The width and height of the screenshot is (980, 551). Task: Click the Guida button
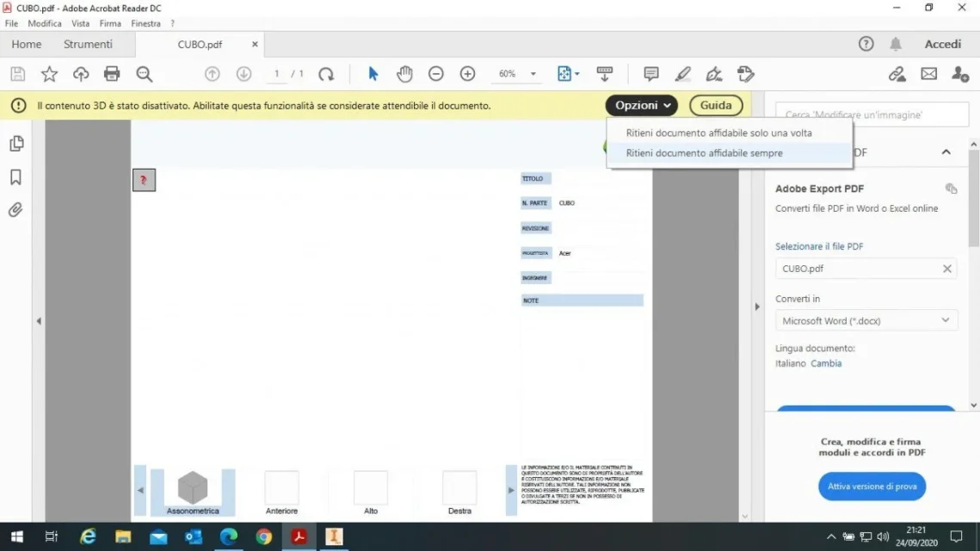tap(716, 105)
